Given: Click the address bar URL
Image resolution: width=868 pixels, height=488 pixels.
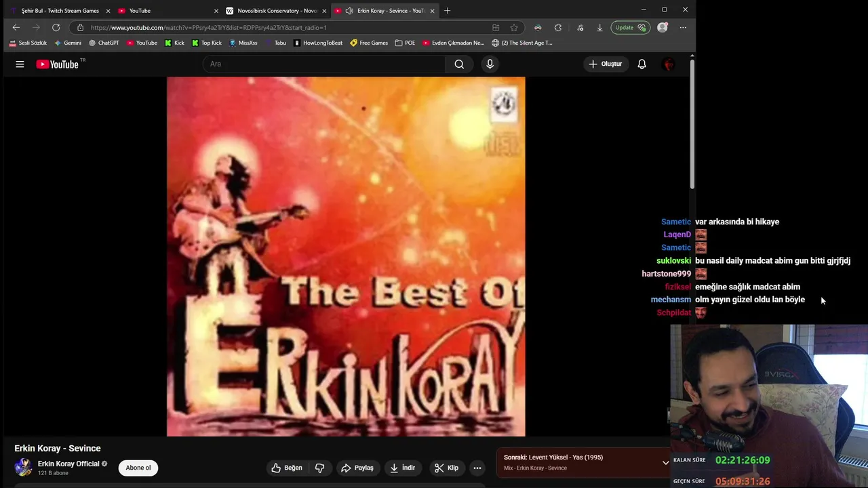Looking at the screenshot, I should click(x=209, y=28).
